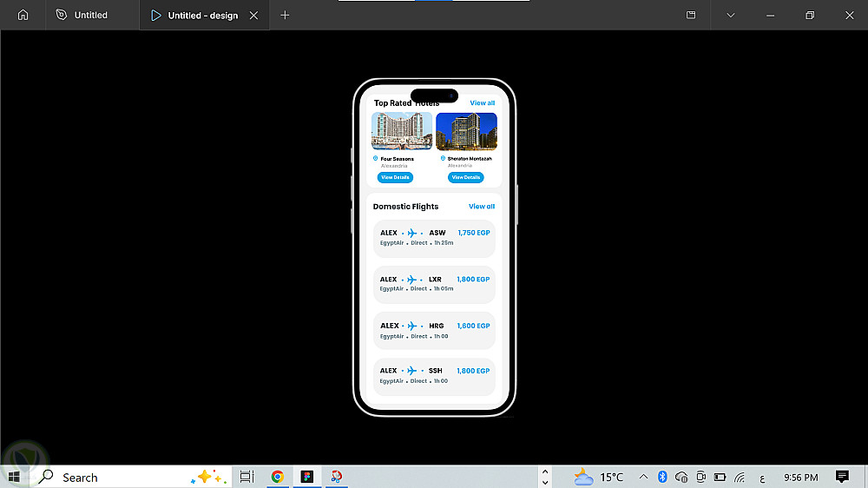This screenshot has height=488, width=868.
Task: Open the Sheraton Montazah hotel photo
Action: [x=467, y=131]
